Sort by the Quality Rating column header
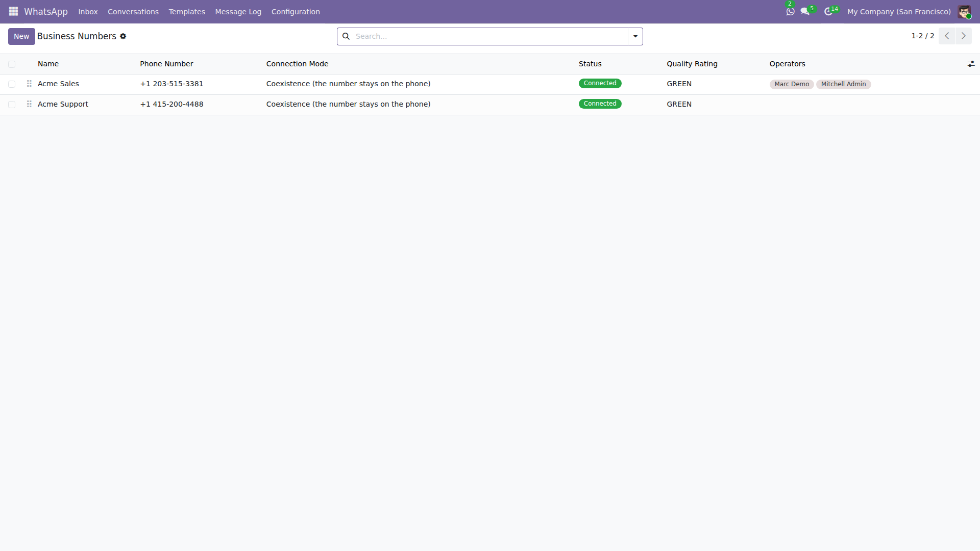Image resolution: width=980 pixels, height=551 pixels. 692,64
